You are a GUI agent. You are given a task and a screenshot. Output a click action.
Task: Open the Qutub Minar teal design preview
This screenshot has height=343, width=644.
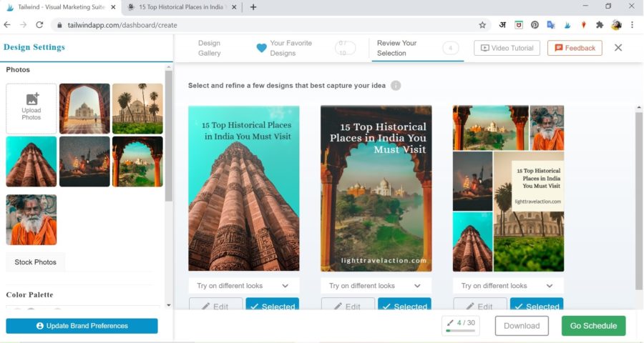click(244, 189)
